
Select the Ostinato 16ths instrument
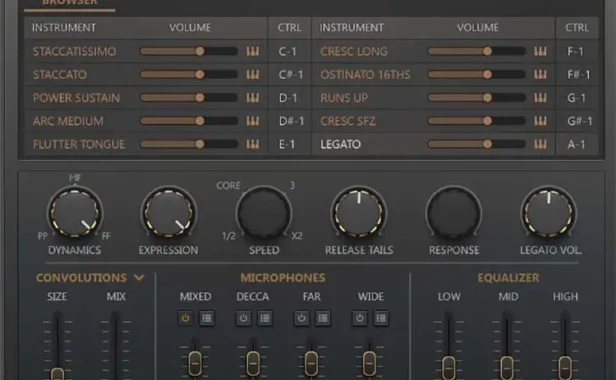click(x=365, y=75)
